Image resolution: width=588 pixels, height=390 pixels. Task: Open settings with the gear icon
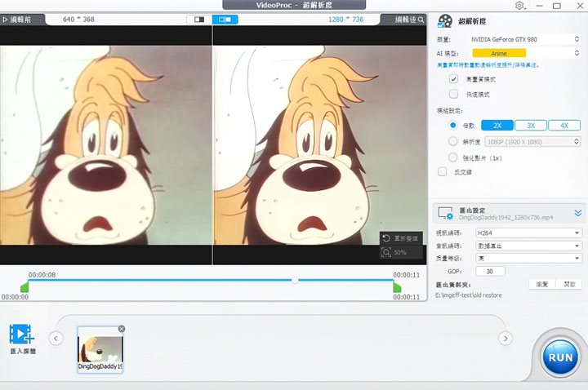click(x=519, y=6)
